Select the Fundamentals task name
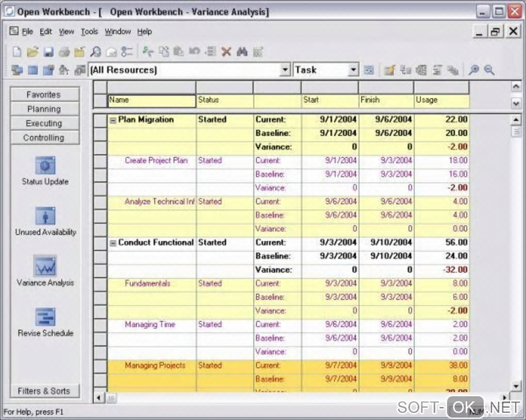 click(147, 283)
